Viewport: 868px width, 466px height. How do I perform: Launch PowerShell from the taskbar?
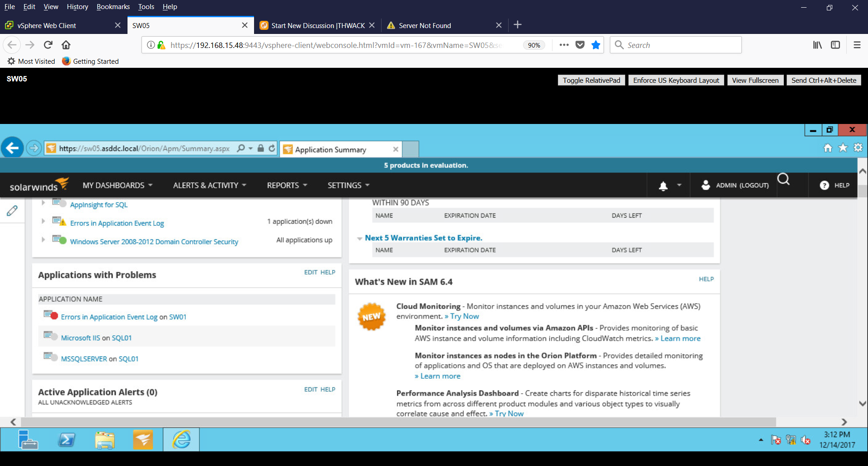coord(66,439)
